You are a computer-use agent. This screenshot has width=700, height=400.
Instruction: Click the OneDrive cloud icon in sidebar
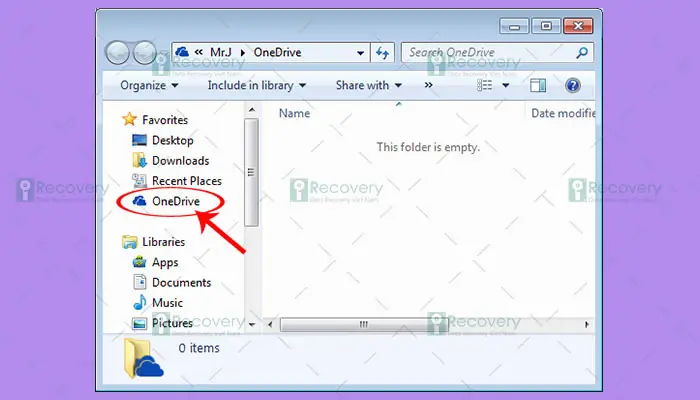(139, 201)
